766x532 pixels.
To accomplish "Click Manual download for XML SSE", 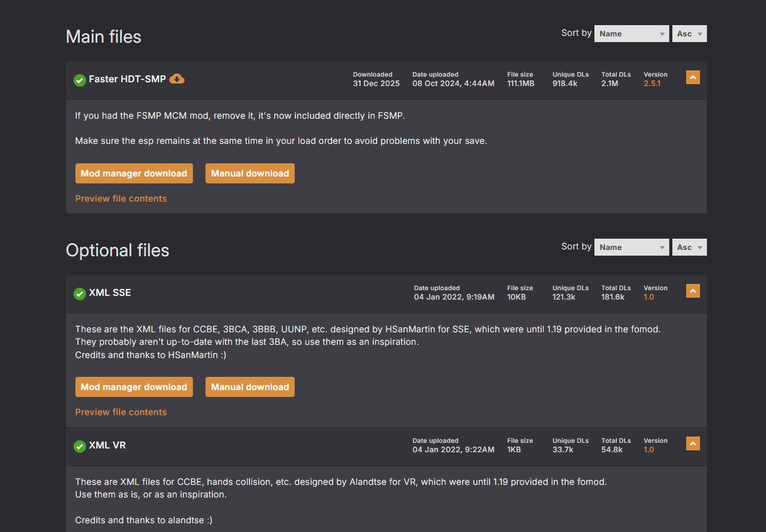I will [x=250, y=387].
